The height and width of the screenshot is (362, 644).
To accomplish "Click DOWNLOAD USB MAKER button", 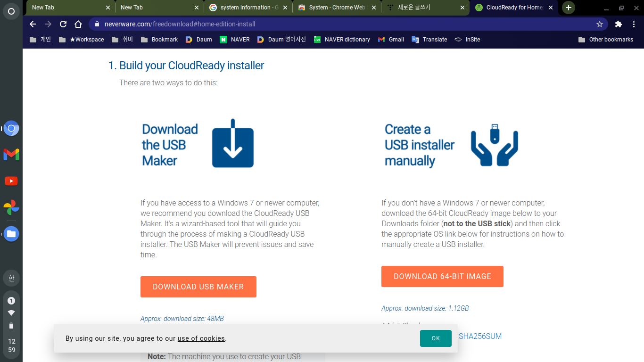I will click(198, 287).
